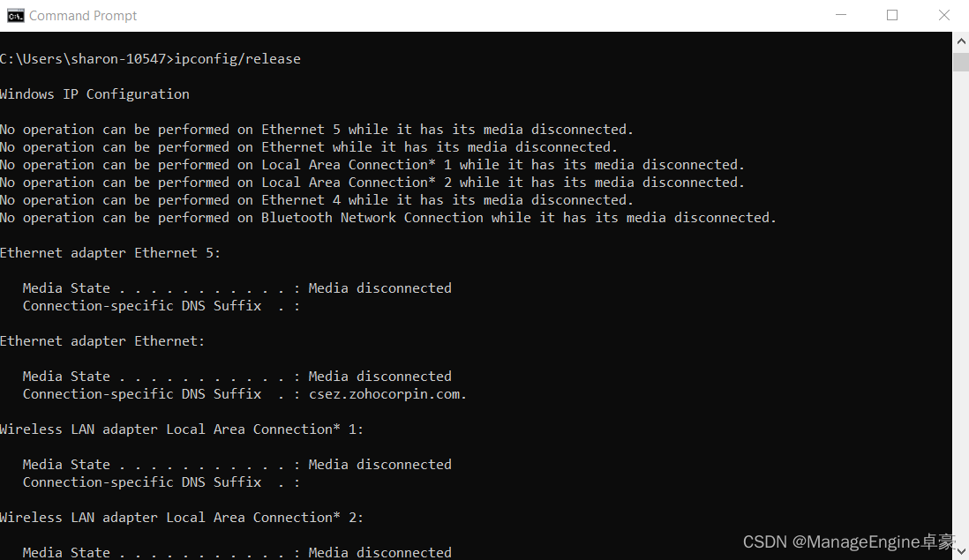The height and width of the screenshot is (560, 969).
Task: Click the 'ipconfig/release' command text
Action: coord(237,59)
